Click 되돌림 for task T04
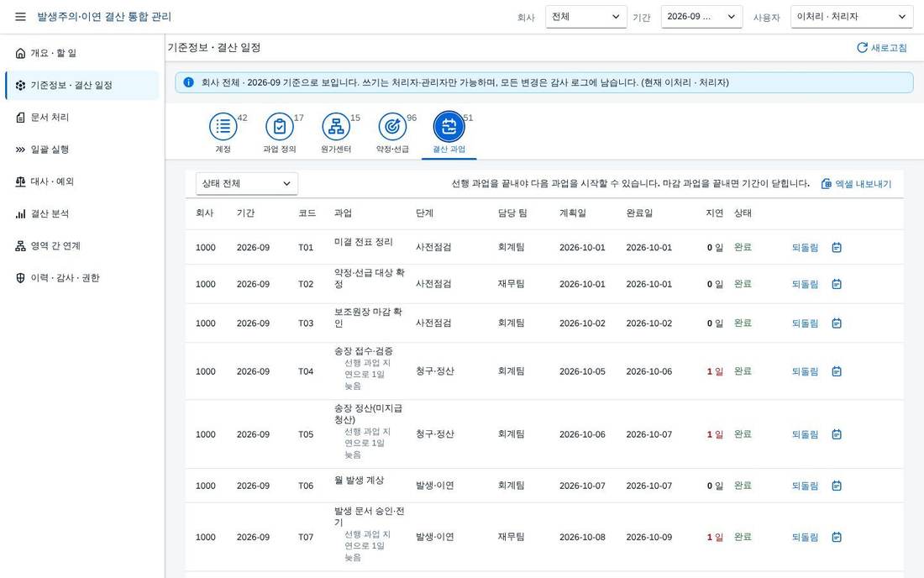The image size is (924, 578). 805,372
